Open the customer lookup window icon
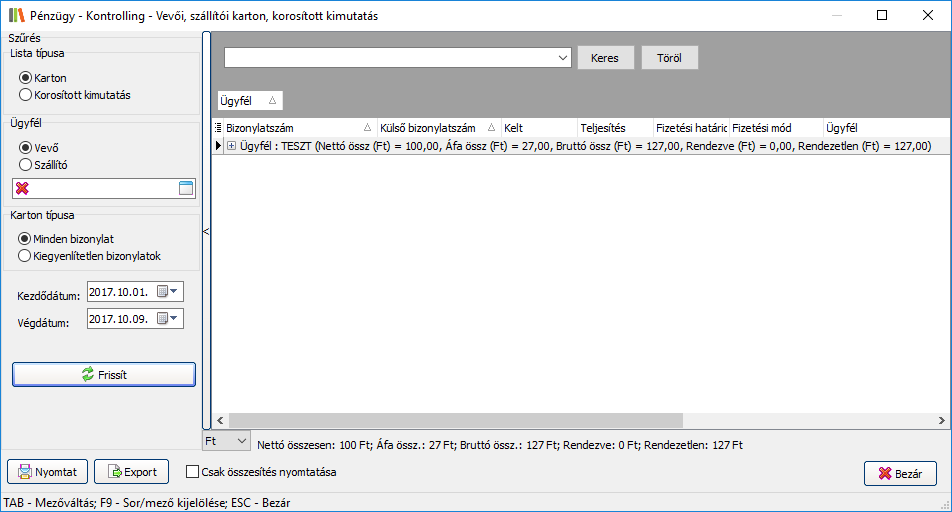 coord(185,188)
